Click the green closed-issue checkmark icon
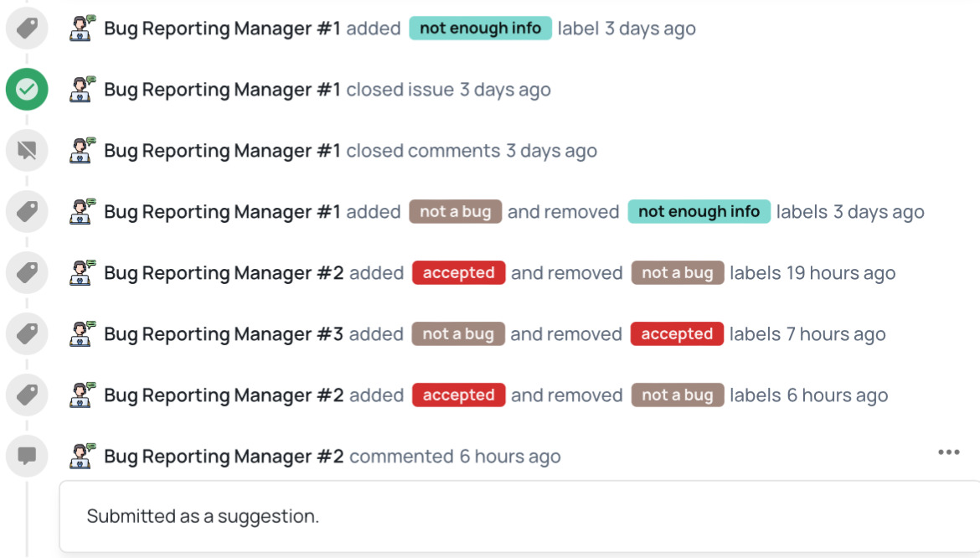The height and width of the screenshot is (558, 980). pos(27,90)
